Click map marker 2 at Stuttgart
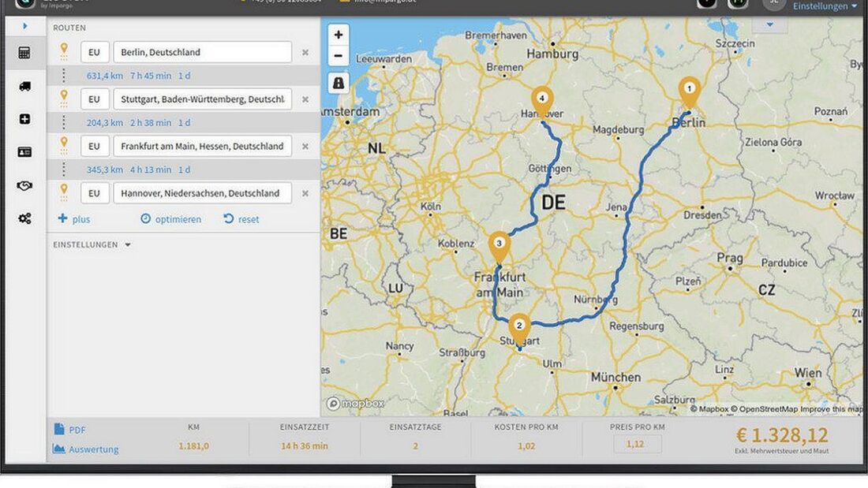Screen dimensions: 868x488 (518, 330)
